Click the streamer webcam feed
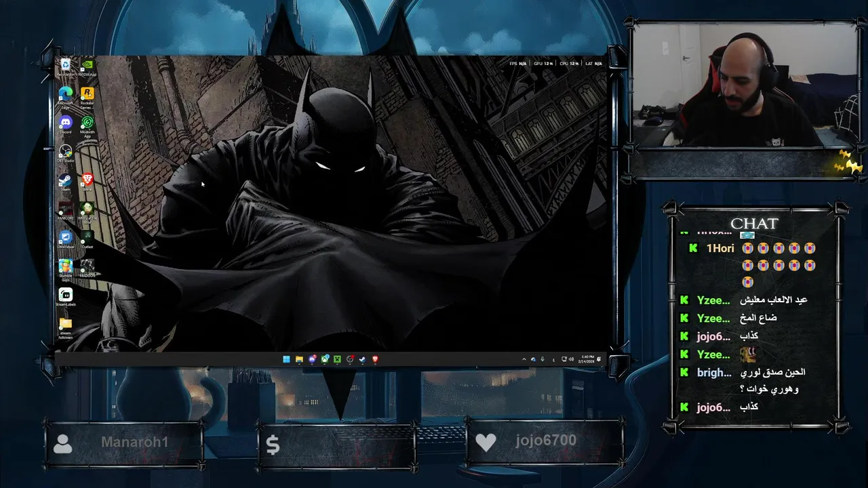The image size is (868, 488). (745, 87)
